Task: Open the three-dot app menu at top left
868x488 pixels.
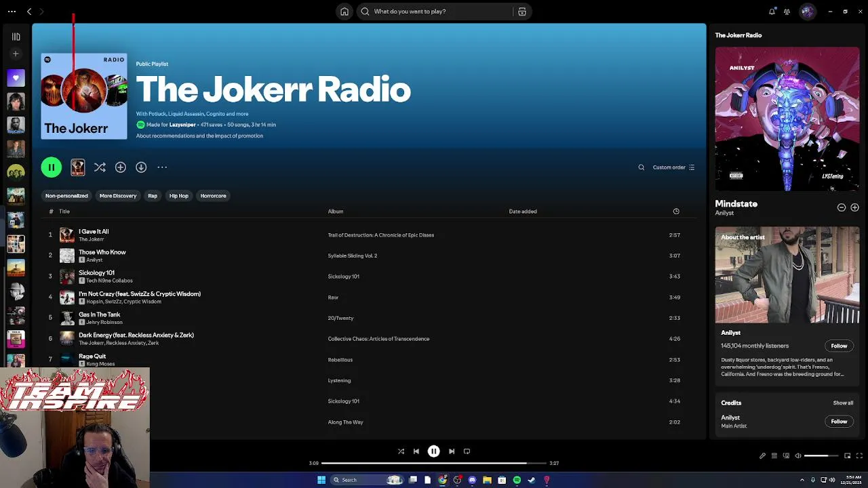Action: [12, 12]
